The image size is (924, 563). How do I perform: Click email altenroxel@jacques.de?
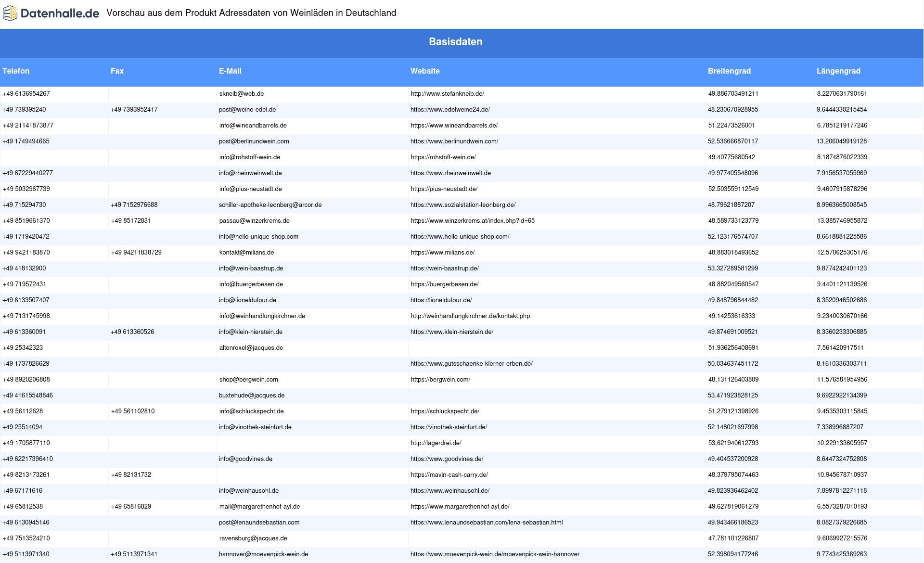(251, 348)
